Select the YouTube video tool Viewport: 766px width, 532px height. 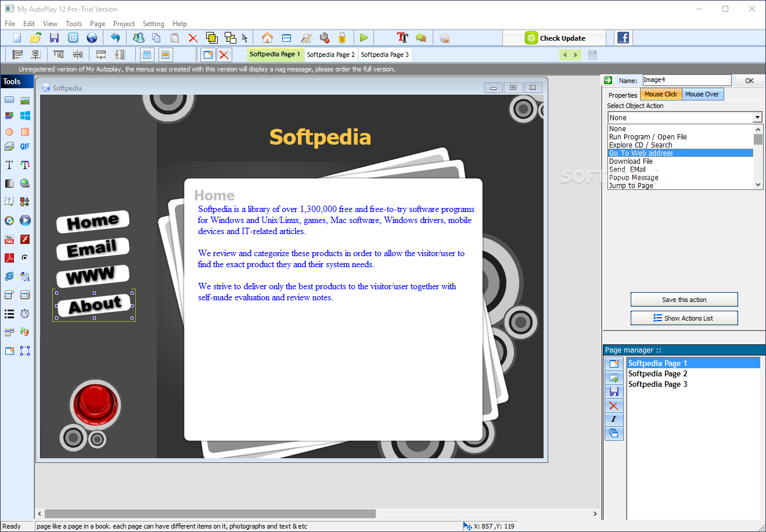[9, 239]
